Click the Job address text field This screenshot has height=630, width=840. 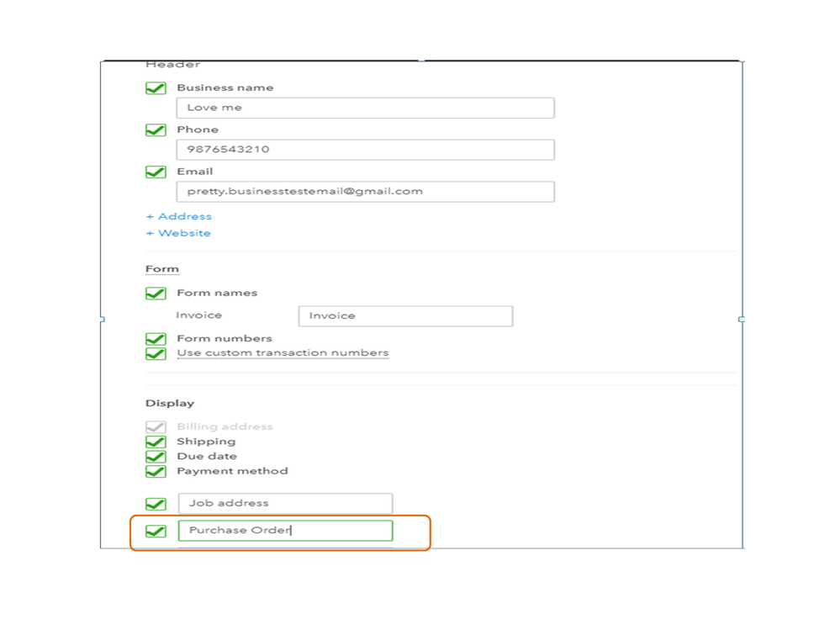(285, 504)
